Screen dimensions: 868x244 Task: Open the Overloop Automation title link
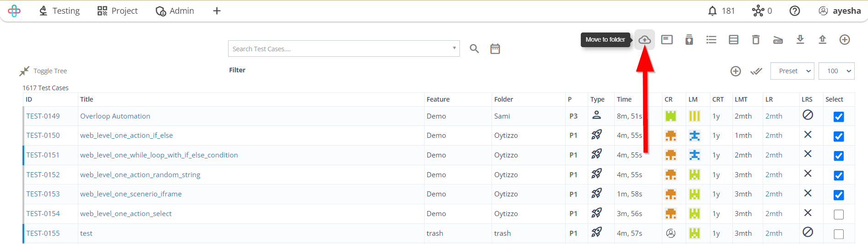click(x=115, y=116)
